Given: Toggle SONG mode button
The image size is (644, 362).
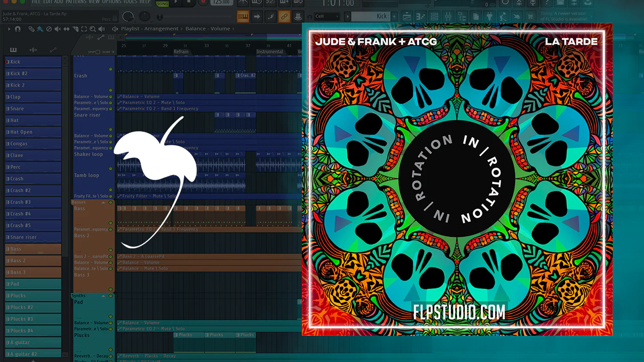Looking at the screenshot, I should coord(162,3).
